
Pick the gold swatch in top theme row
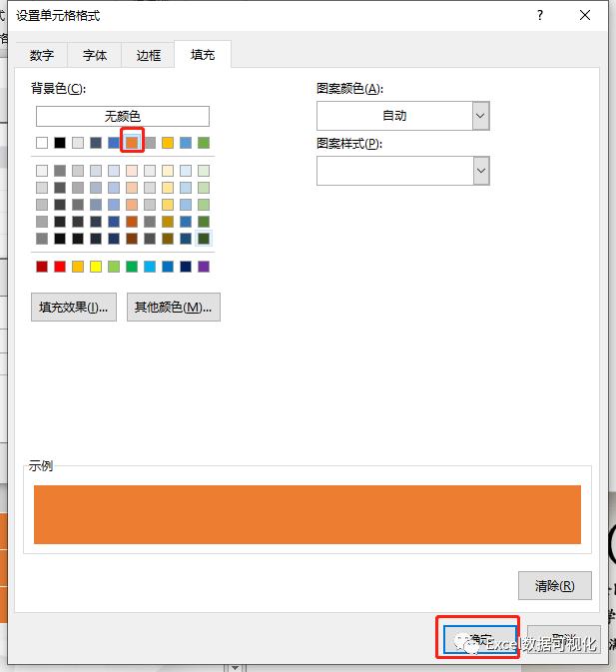point(168,143)
